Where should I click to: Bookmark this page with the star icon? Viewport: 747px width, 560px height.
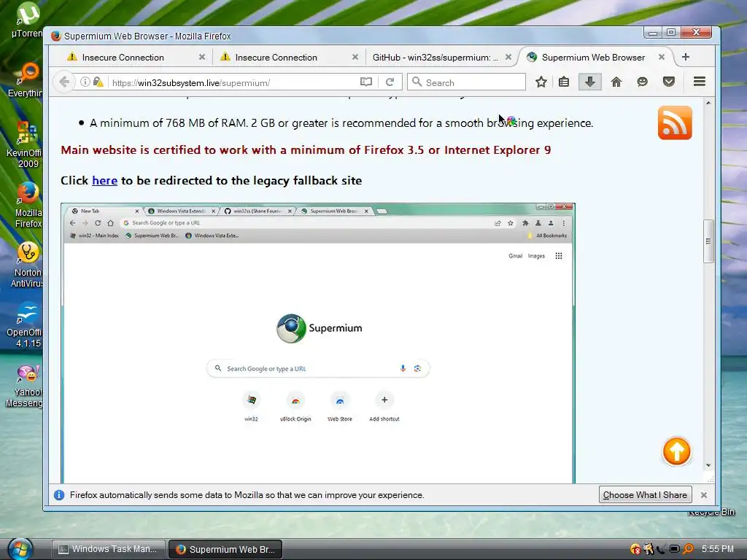click(541, 82)
